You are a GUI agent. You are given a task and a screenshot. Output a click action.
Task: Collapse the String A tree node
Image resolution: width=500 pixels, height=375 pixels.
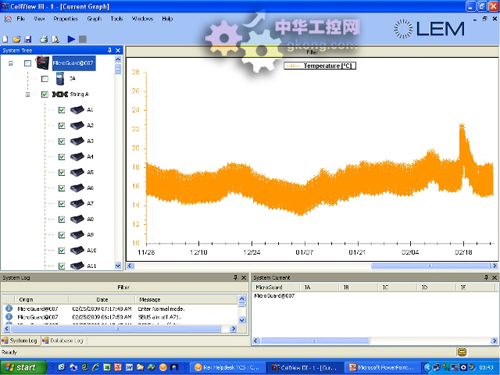pos(28,95)
